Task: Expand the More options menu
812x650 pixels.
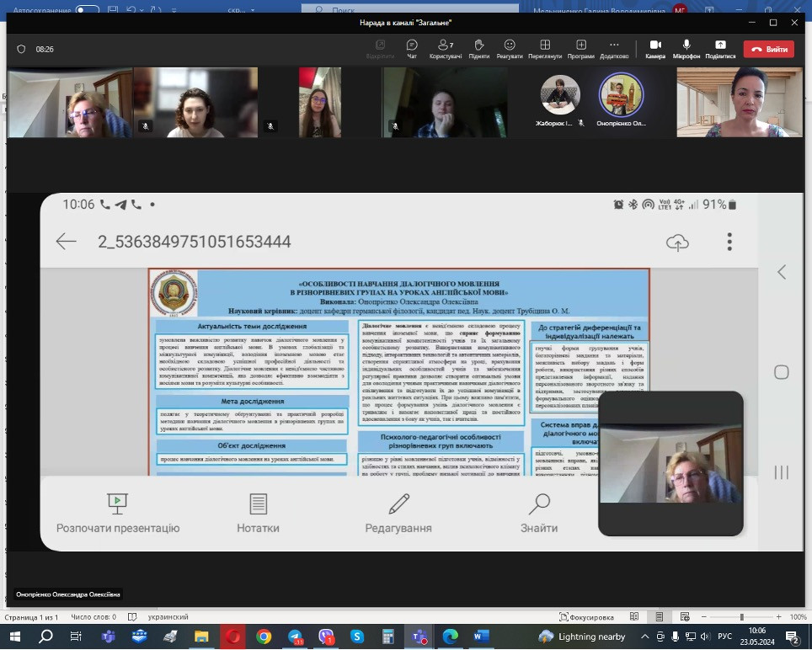Action: 613,48
